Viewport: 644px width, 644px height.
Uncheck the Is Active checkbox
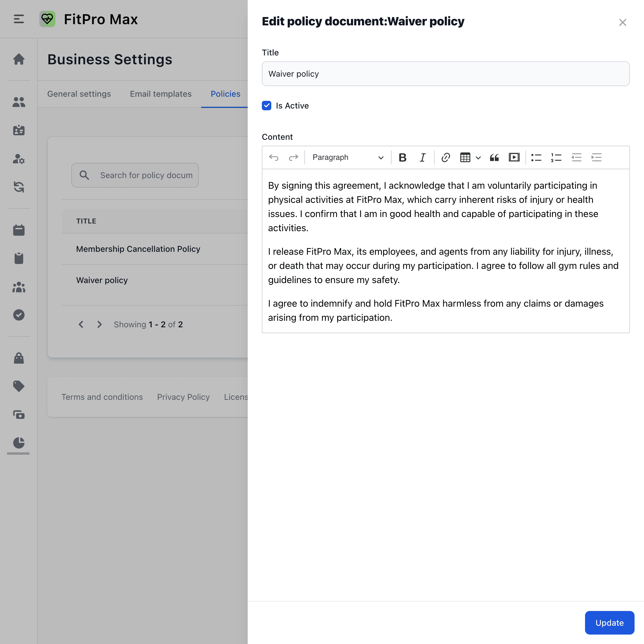(x=266, y=106)
